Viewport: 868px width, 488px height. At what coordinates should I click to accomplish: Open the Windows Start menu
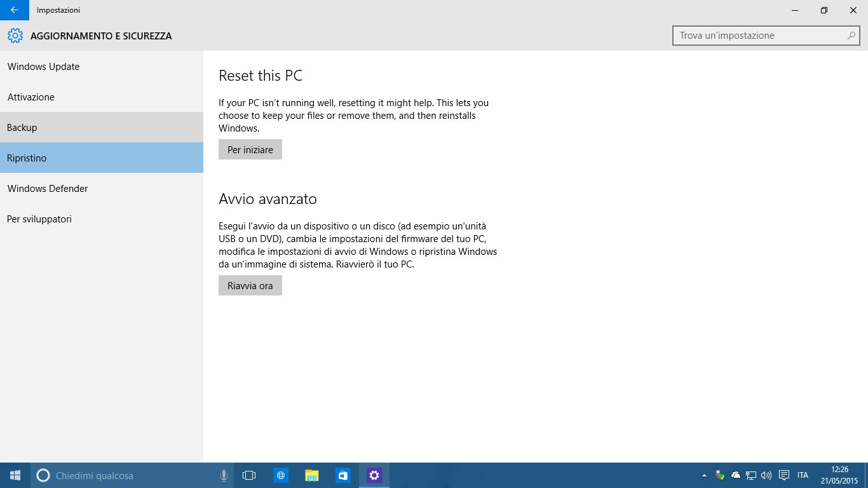[15, 475]
